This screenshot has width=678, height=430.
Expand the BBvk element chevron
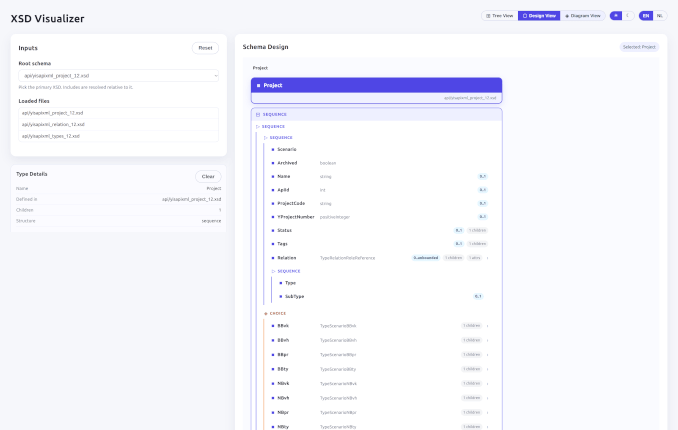[488, 326]
